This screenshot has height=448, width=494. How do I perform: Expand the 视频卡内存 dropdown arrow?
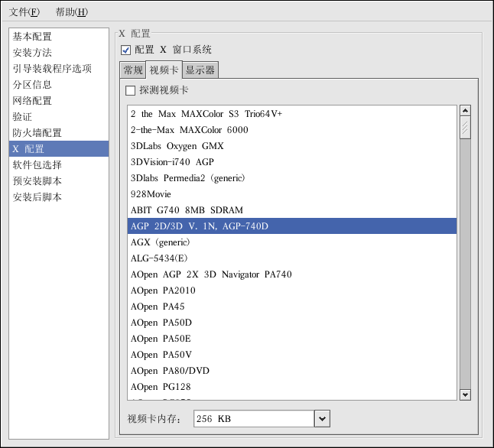[322, 419]
